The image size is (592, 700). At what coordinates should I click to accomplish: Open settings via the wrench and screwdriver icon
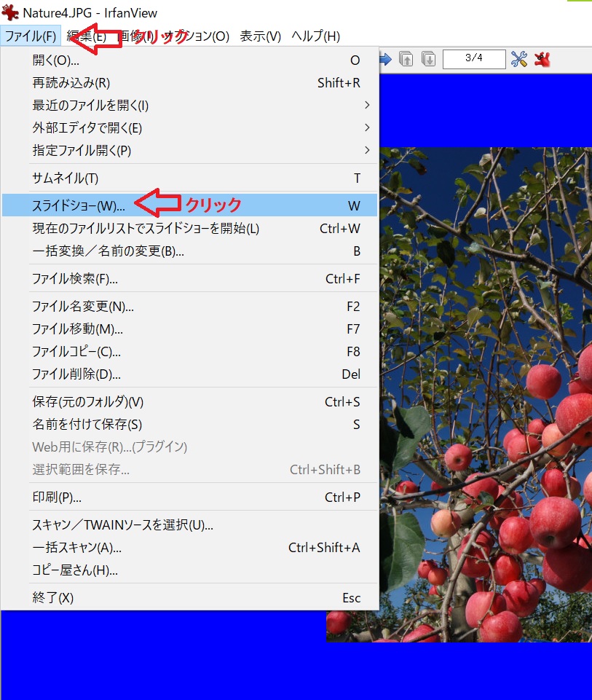pos(518,58)
